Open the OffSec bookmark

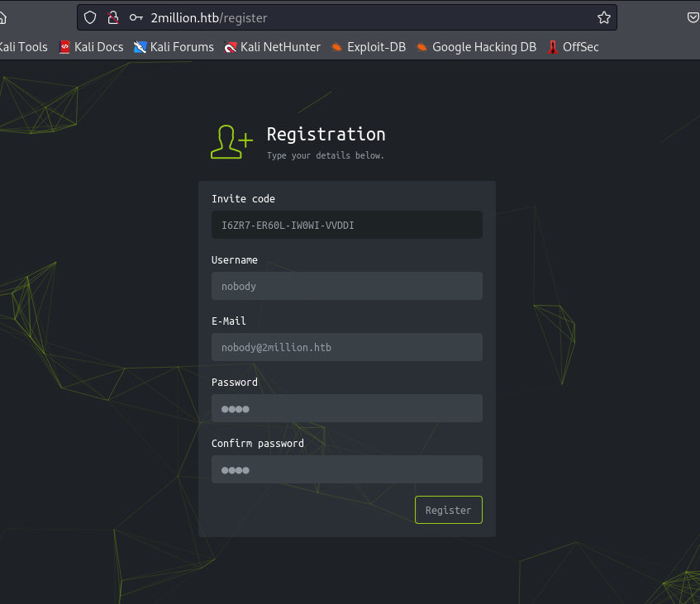click(573, 47)
